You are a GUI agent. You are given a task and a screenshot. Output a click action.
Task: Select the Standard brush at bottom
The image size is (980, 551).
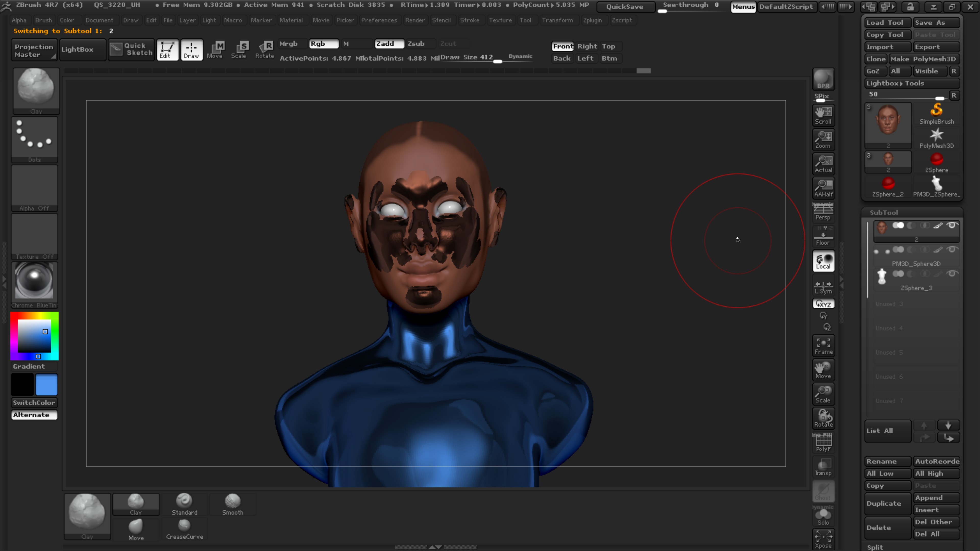(x=185, y=504)
